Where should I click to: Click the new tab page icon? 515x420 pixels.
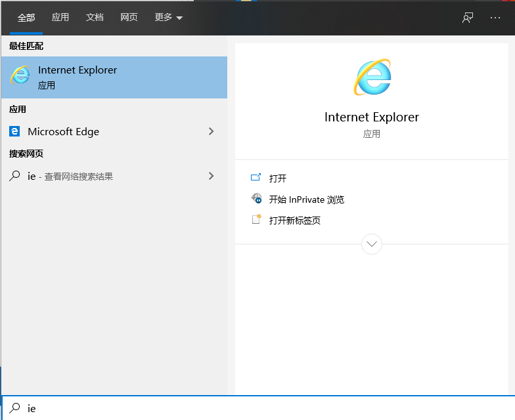256,220
